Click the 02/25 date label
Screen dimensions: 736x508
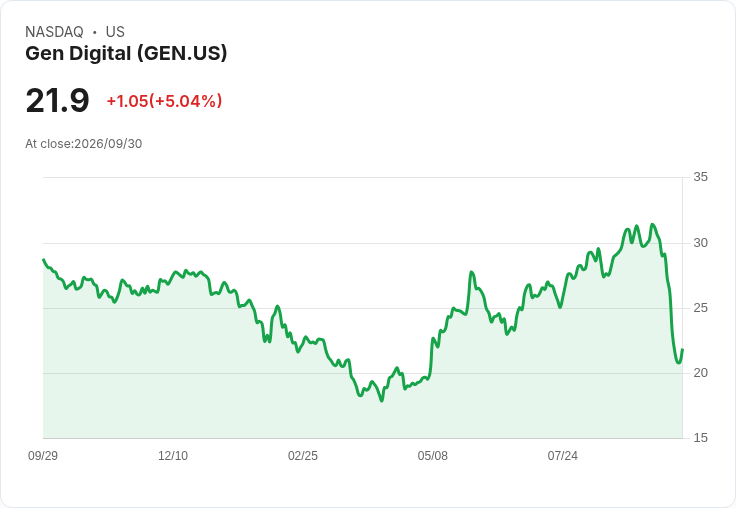point(303,456)
